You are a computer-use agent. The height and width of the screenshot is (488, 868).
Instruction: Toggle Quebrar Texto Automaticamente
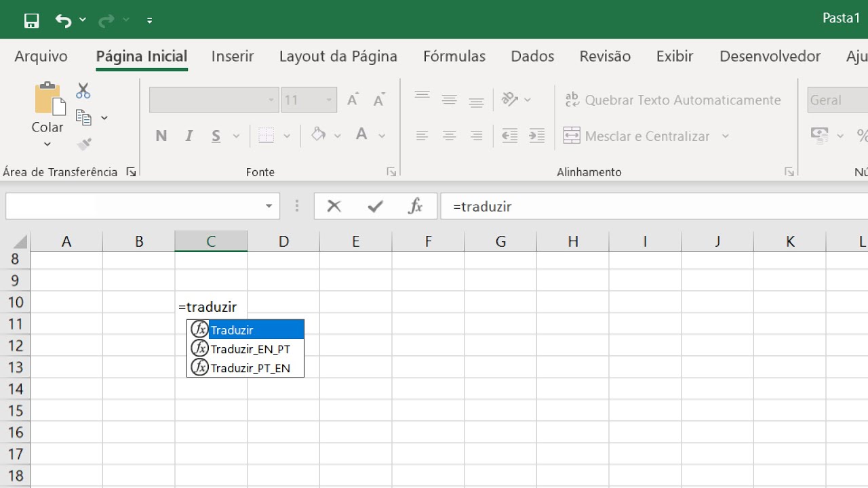[673, 100]
